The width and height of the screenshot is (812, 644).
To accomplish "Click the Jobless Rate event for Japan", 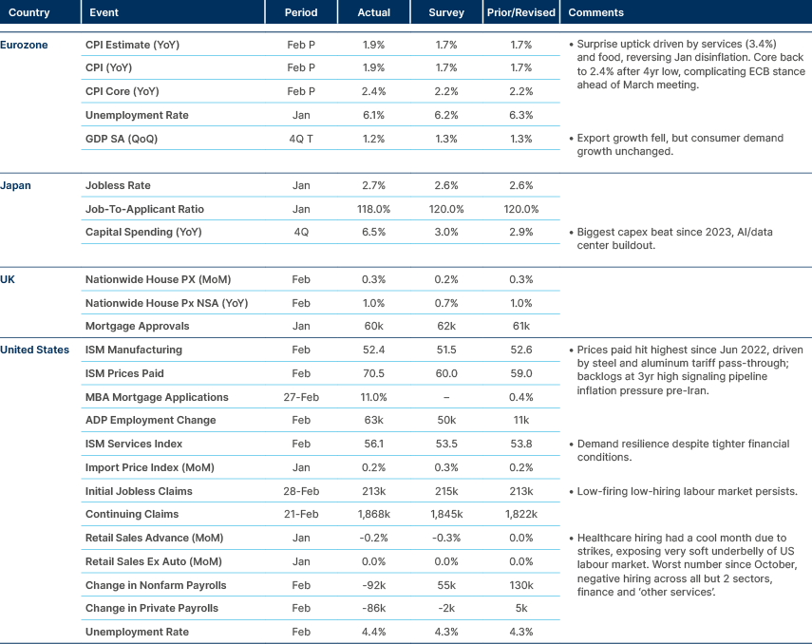I will 118,186.
